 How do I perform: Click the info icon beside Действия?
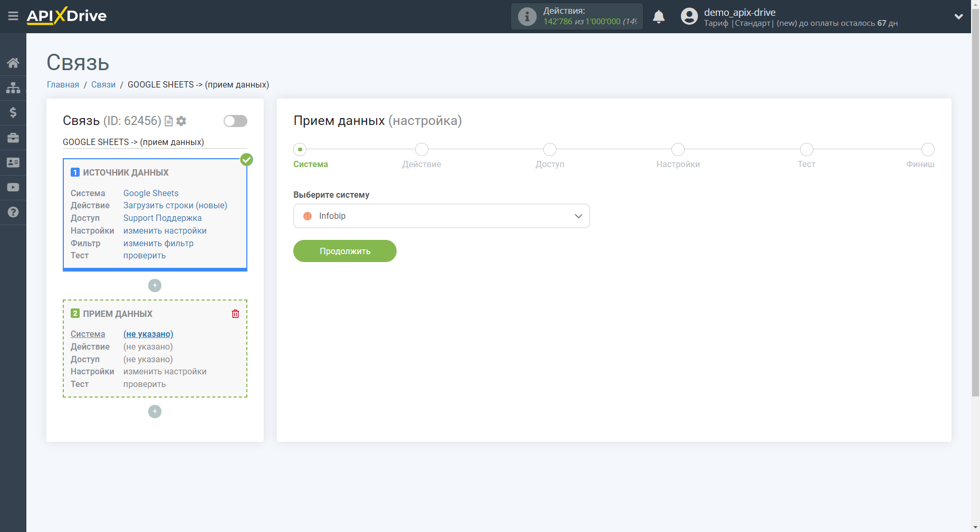click(527, 16)
